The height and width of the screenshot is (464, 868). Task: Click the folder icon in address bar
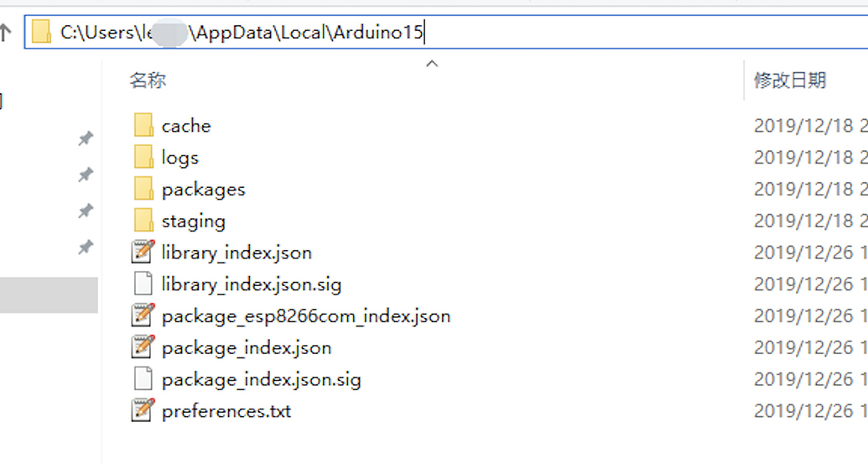pos(41,33)
